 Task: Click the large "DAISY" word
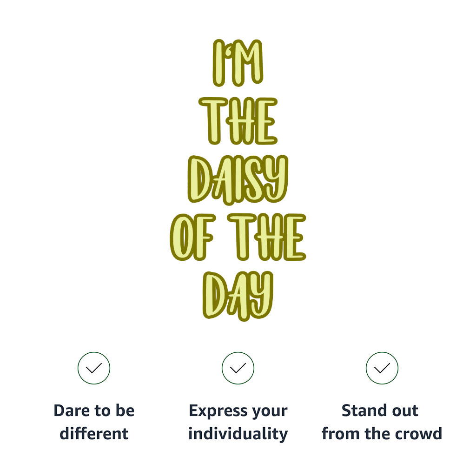pyautogui.click(x=238, y=179)
